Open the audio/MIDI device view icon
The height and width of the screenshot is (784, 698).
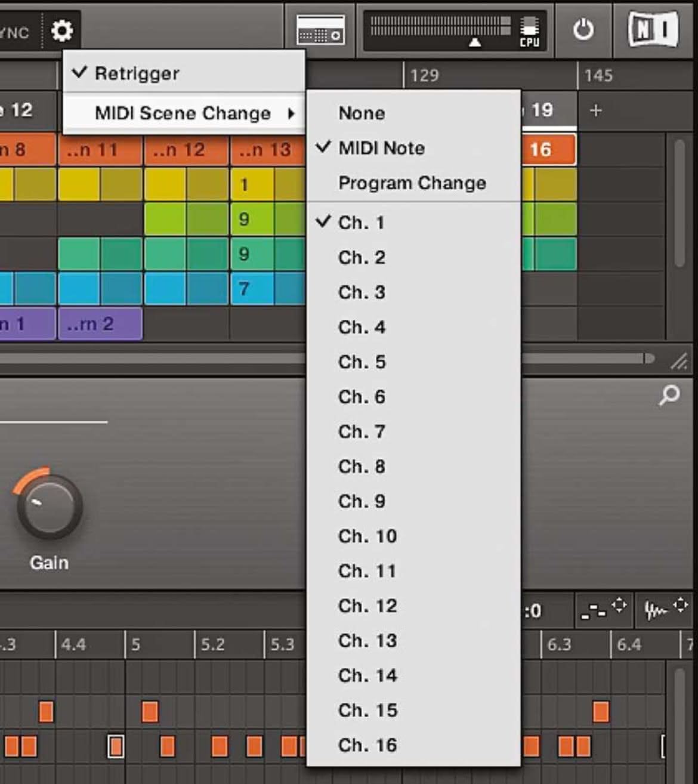pos(320,30)
